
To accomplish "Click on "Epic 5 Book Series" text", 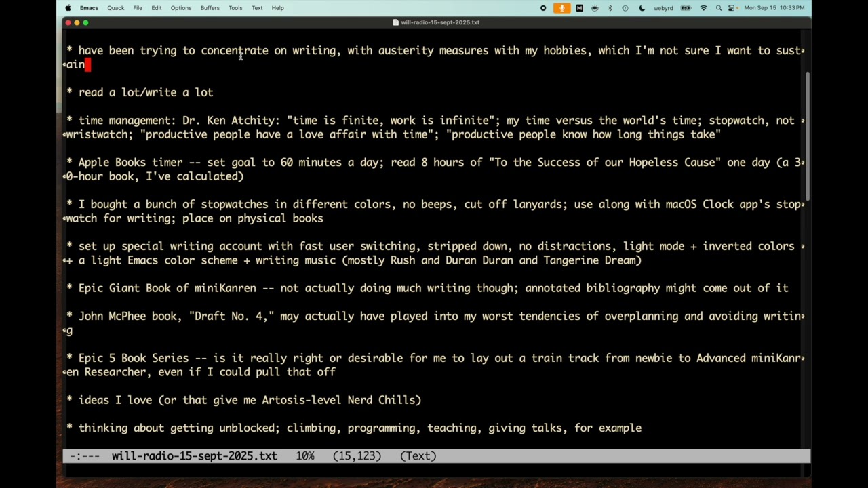I will [x=134, y=359].
